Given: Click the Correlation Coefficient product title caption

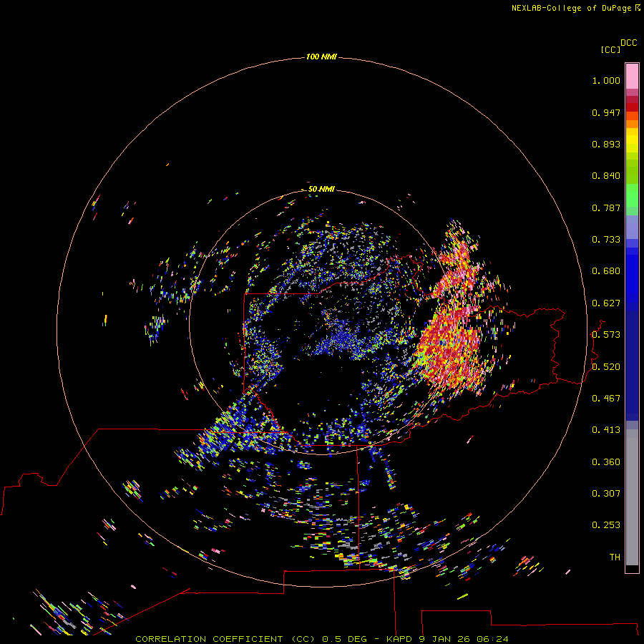Looking at the screenshot, I should (225, 639).
